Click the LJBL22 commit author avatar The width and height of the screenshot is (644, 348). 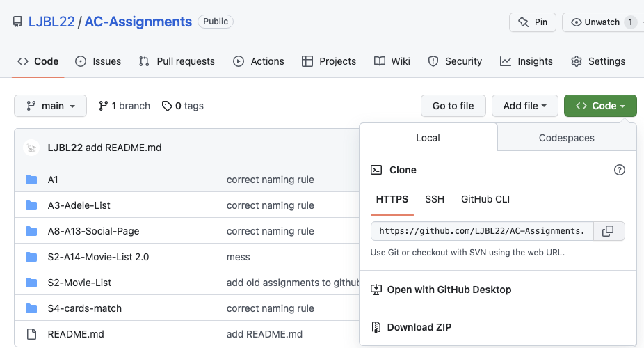(31, 148)
